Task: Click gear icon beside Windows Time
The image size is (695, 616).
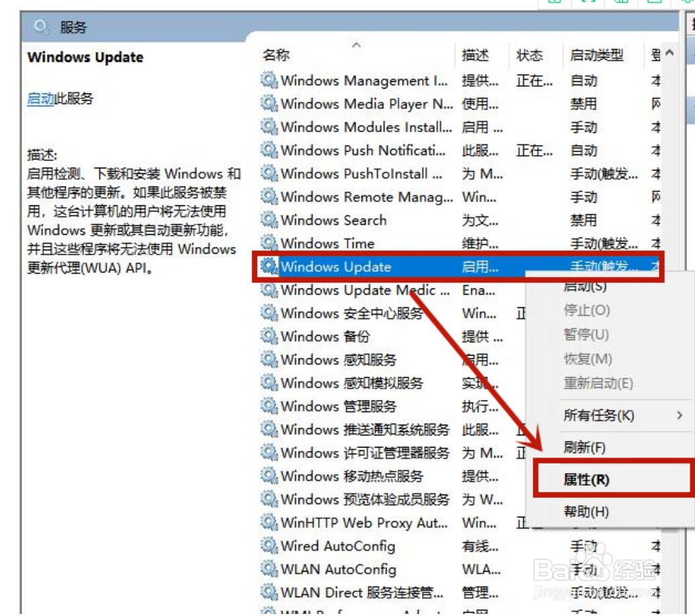Action: (269, 243)
